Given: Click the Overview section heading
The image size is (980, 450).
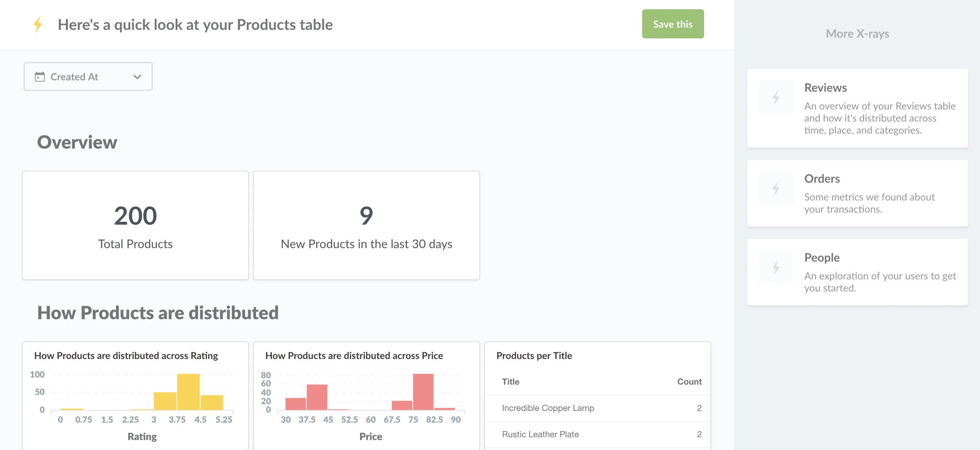Looking at the screenshot, I should pos(77,142).
